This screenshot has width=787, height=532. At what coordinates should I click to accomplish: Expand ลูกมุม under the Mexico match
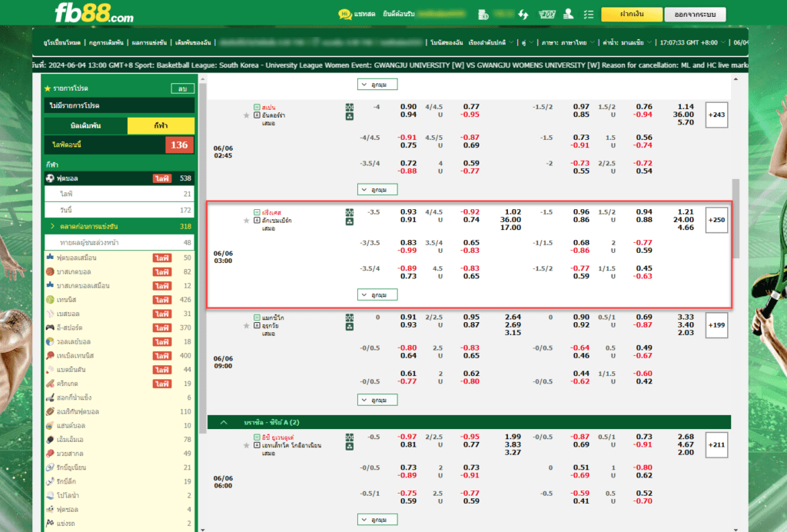pos(377,400)
